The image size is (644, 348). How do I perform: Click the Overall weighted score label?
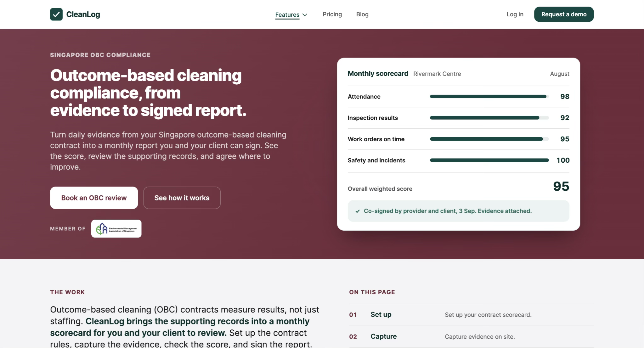380,189
